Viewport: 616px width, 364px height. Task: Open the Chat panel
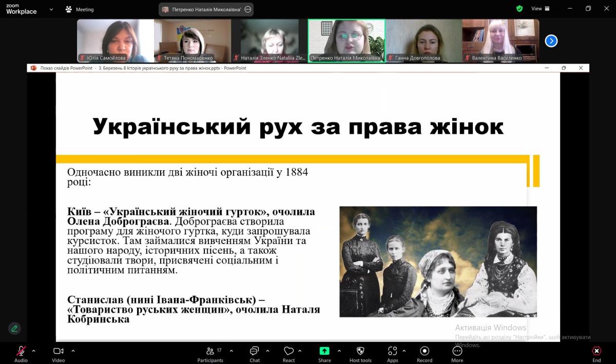coord(255,352)
